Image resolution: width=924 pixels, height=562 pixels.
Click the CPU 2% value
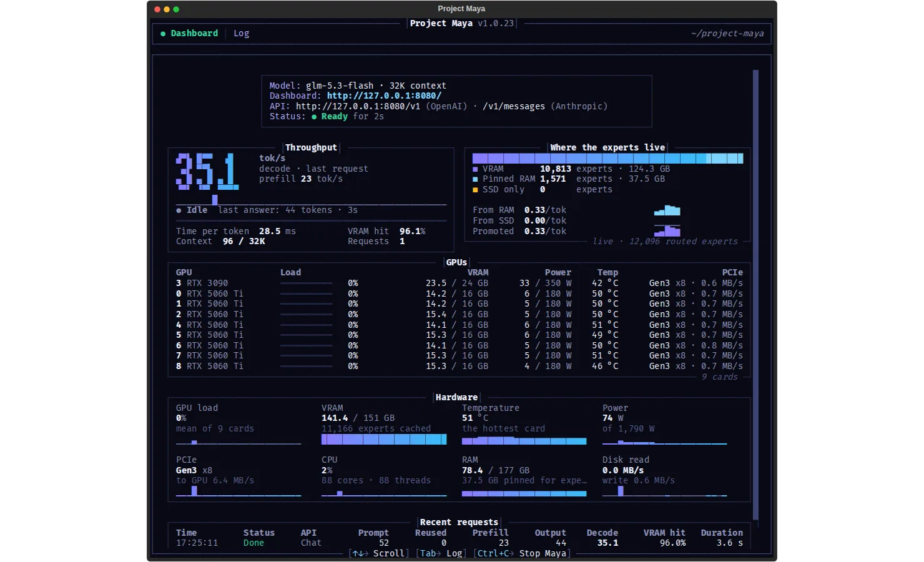pyautogui.click(x=327, y=470)
